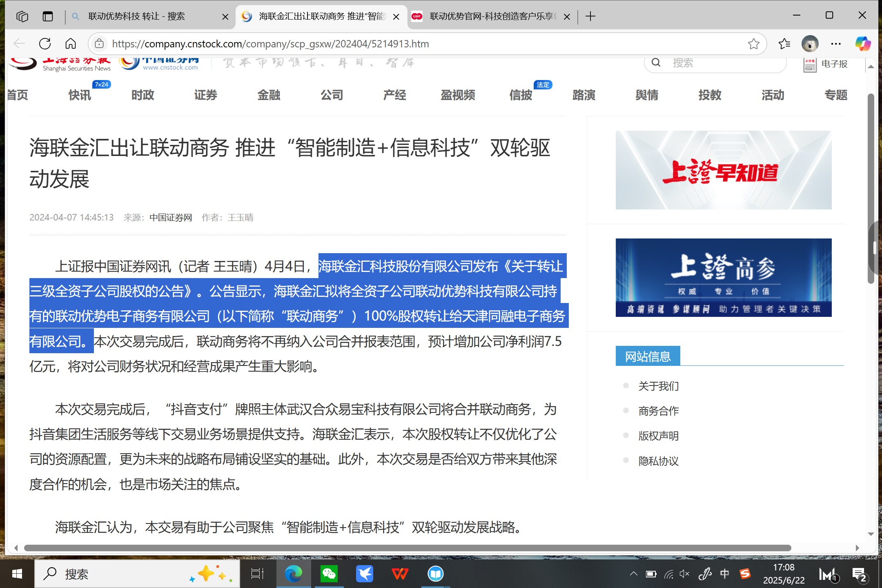Image resolution: width=882 pixels, height=588 pixels.
Task: Open the 证券 nav section
Action: pos(206,95)
